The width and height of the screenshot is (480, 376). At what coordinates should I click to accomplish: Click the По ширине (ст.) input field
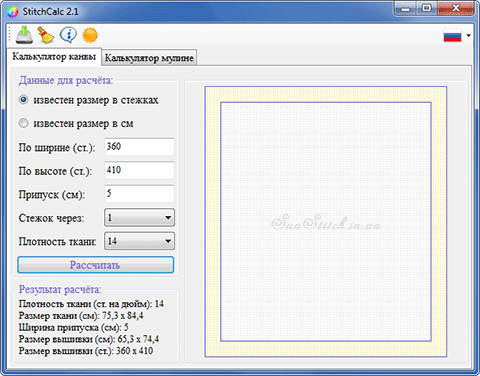(x=139, y=147)
